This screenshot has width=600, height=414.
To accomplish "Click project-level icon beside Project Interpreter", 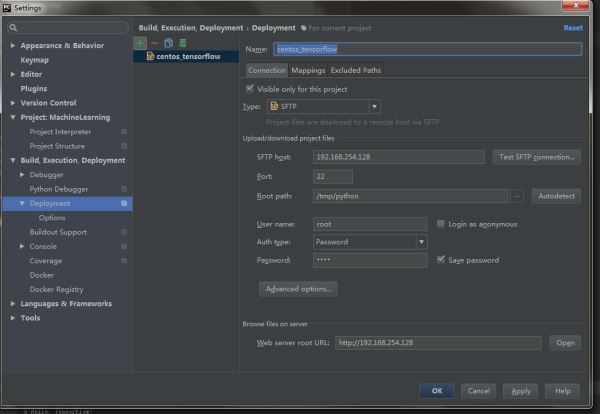I will click(124, 132).
